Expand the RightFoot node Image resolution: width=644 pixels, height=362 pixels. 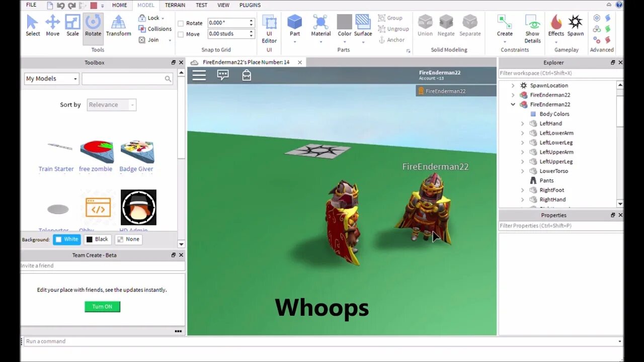pos(522,191)
